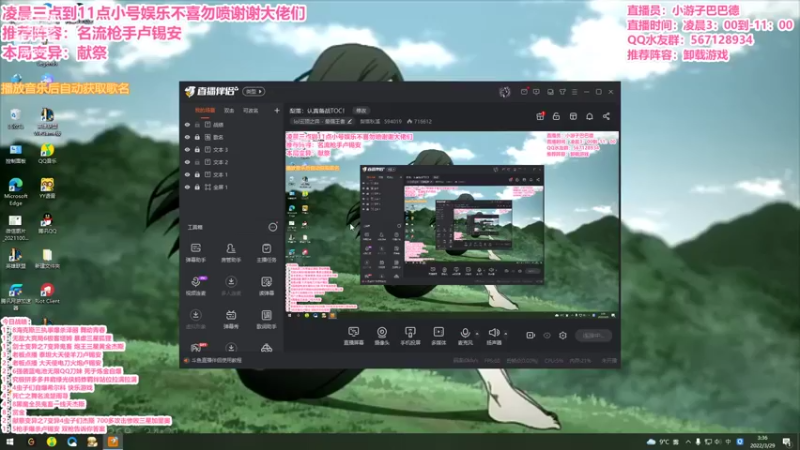The width and height of the screenshot is (800, 450).
Task: Add a 摄像头 camera source
Action: point(382,336)
